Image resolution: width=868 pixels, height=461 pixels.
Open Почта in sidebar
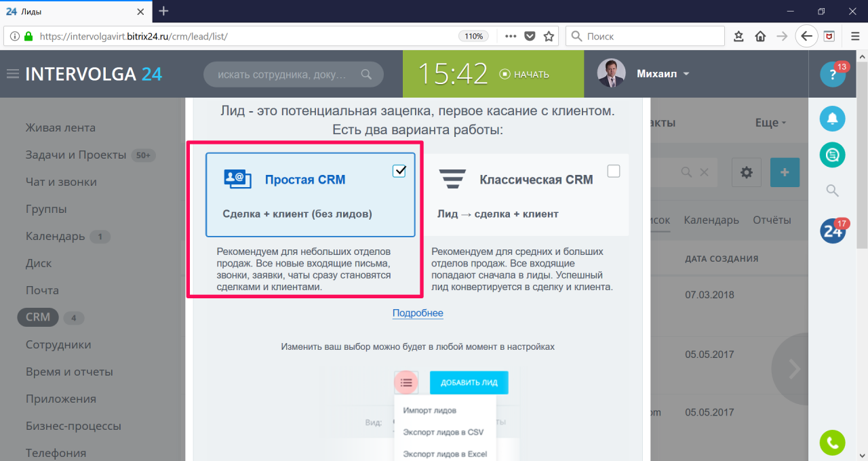[42, 290]
